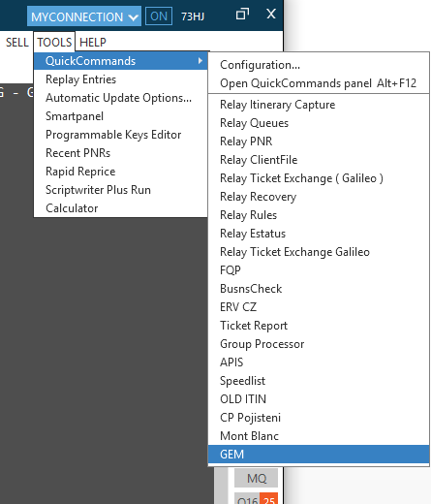The image size is (431, 504).
Task: Run Relay Rules command
Action: coord(319,215)
